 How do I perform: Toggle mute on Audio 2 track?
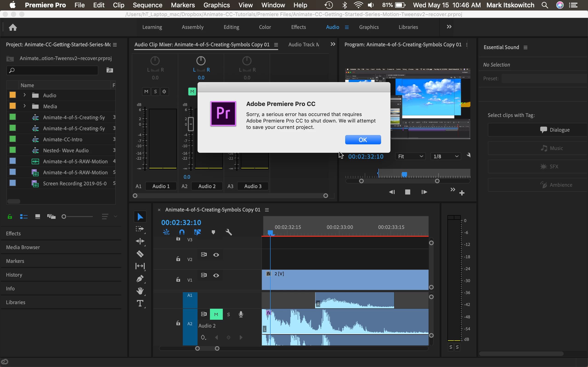point(216,314)
